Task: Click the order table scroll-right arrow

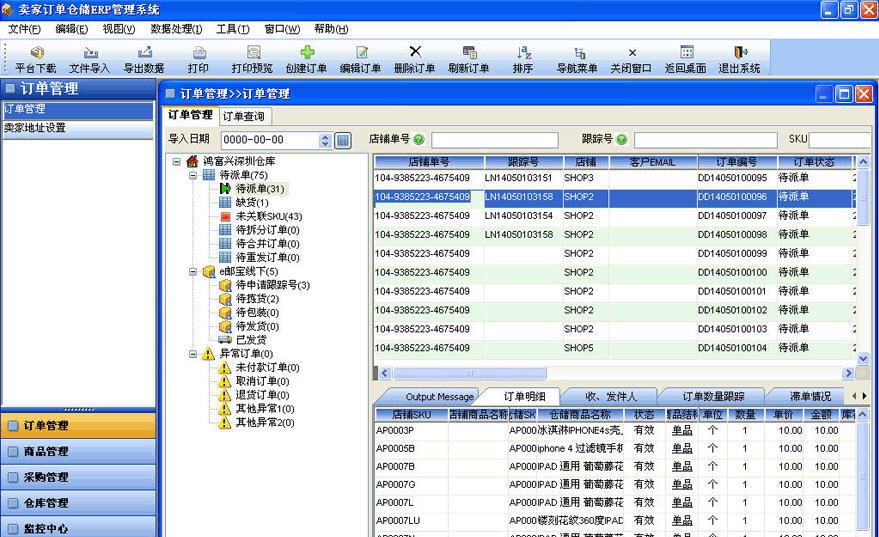Action: pos(848,373)
